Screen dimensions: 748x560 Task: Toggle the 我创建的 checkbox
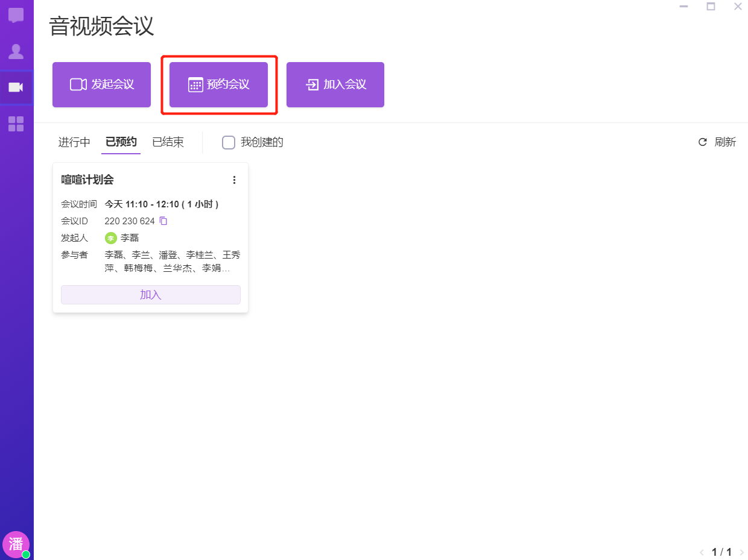click(x=229, y=142)
